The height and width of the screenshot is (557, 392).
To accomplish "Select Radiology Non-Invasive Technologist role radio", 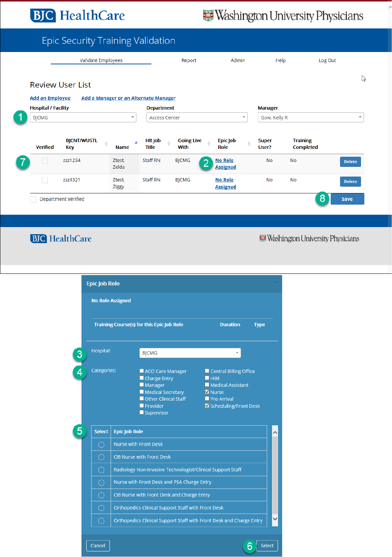I will [x=101, y=470].
